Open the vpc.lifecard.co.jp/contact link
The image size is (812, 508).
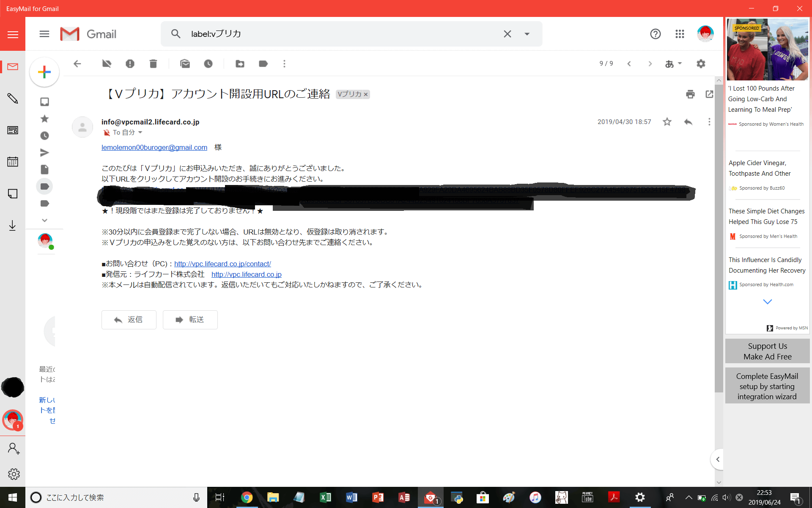point(222,264)
